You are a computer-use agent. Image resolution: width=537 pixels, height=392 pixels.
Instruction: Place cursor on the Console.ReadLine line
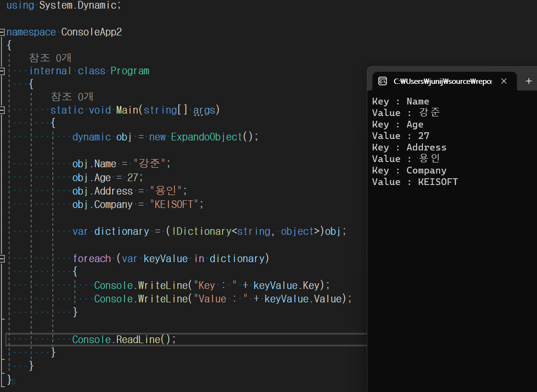[x=124, y=339]
